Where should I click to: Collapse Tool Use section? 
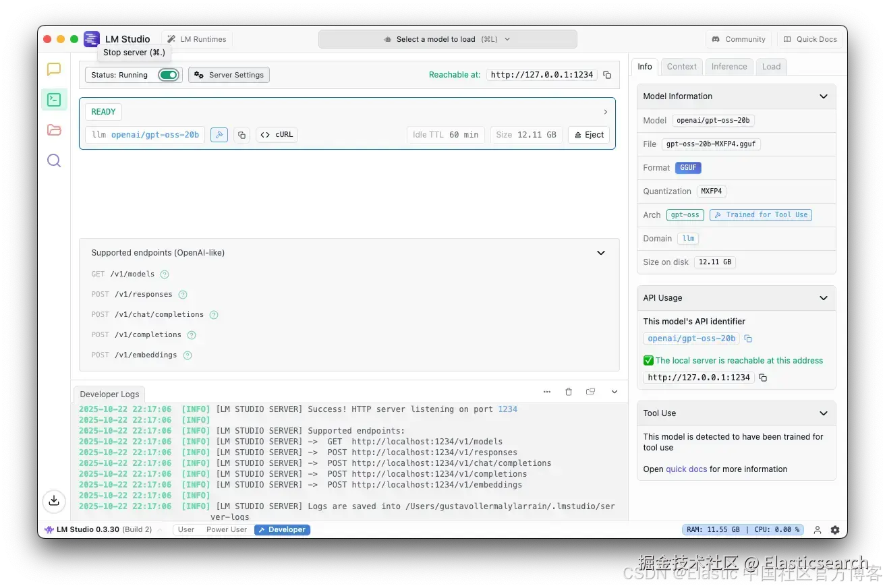point(824,413)
